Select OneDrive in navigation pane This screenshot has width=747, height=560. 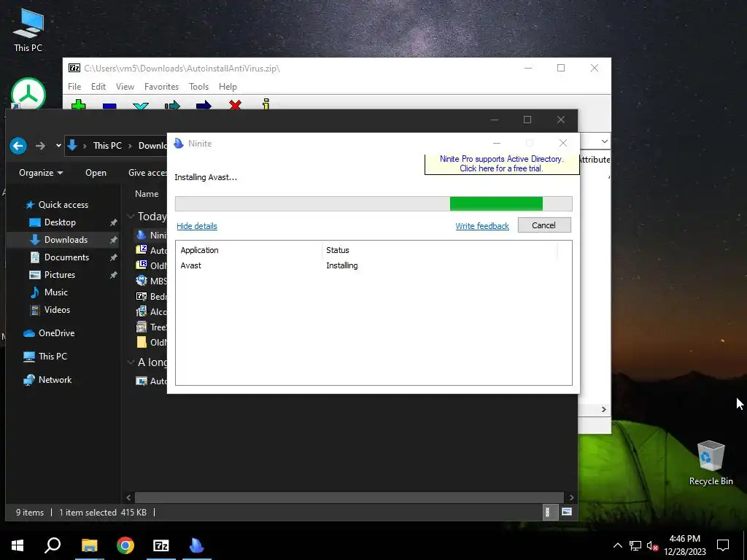[x=56, y=333]
